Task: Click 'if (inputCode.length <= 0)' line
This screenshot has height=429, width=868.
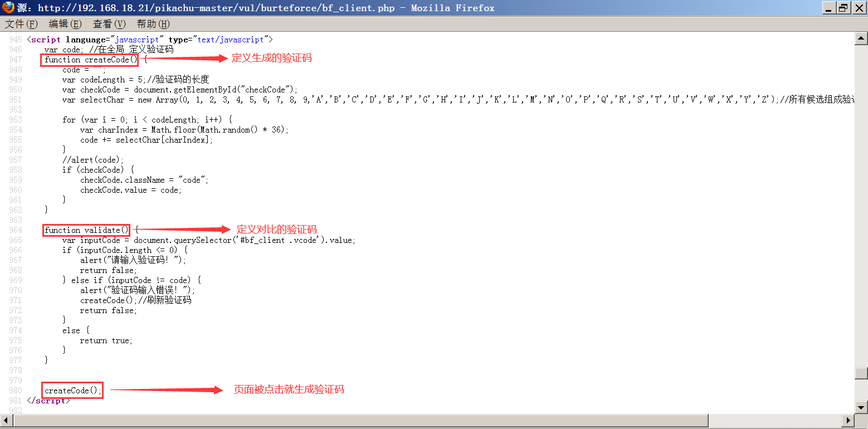Action: (x=125, y=250)
